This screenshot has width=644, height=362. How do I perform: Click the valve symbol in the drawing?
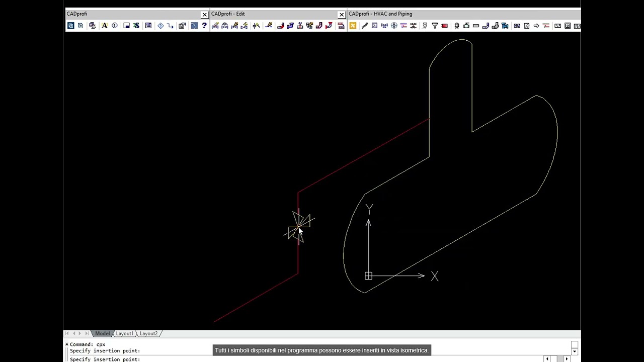(x=299, y=226)
